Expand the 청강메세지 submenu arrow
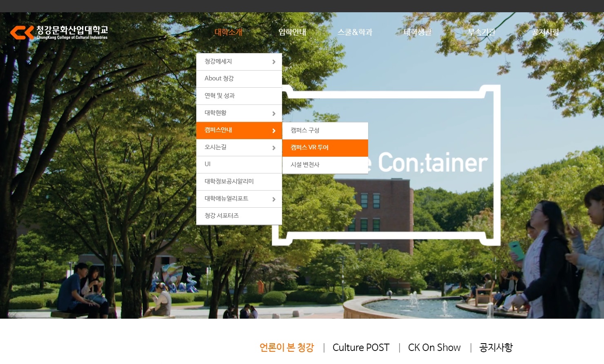 point(274,62)
